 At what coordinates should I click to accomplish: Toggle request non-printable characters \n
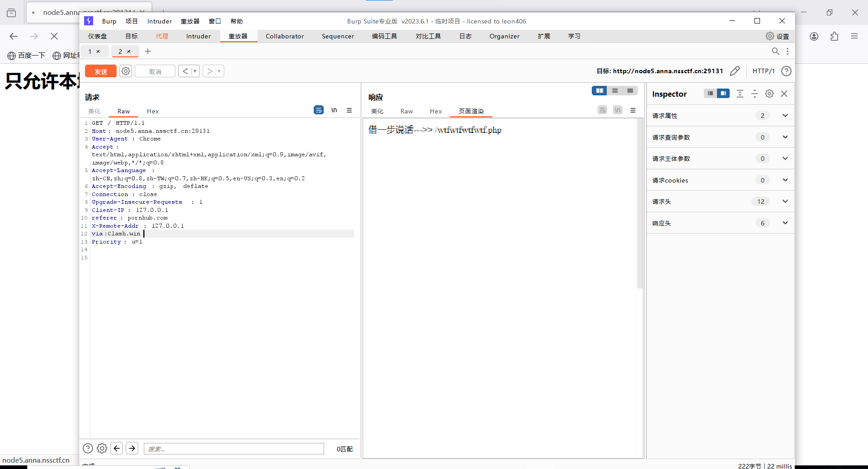click(334, 110)
